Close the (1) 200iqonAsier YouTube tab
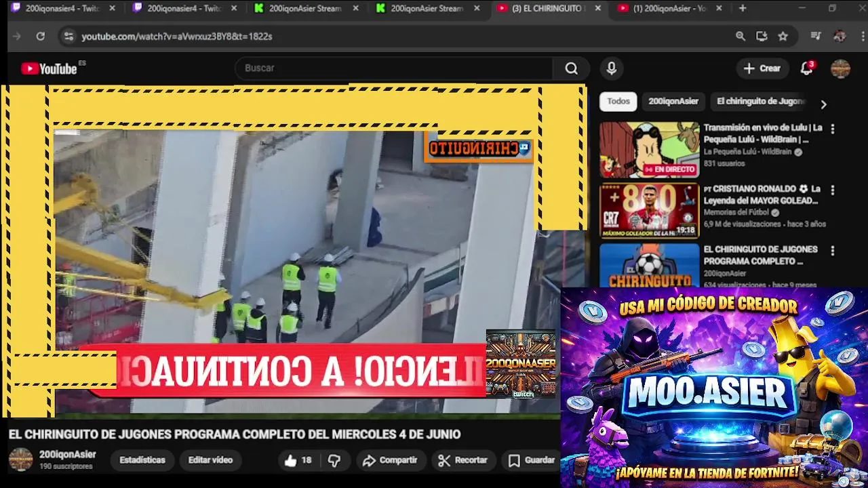The image size is (868, 488). [x=719, y=8]
